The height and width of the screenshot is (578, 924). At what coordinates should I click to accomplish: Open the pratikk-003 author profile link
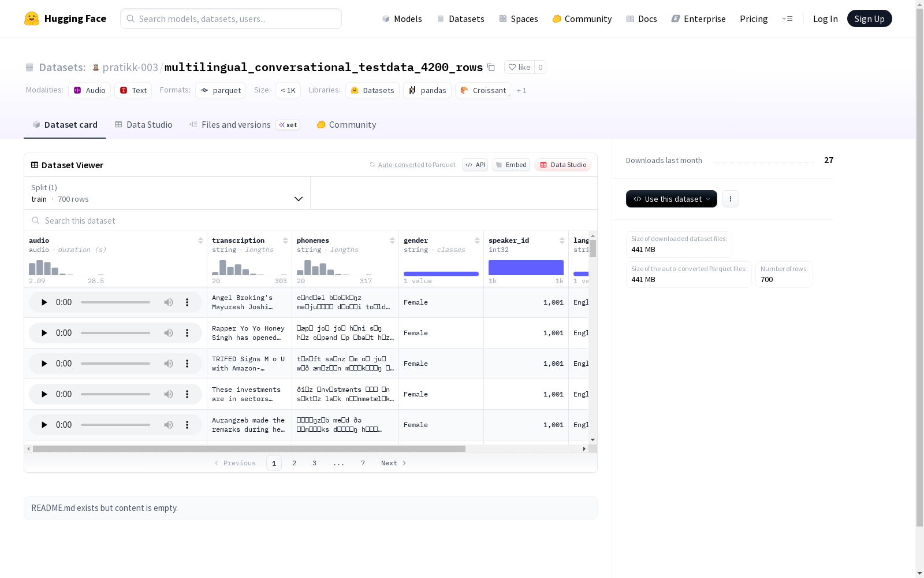pyautogui.click(x=130, y=67)
